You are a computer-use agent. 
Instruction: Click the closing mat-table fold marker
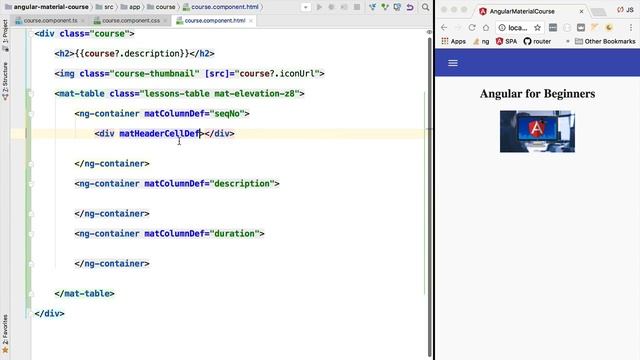tap(31, 294)
